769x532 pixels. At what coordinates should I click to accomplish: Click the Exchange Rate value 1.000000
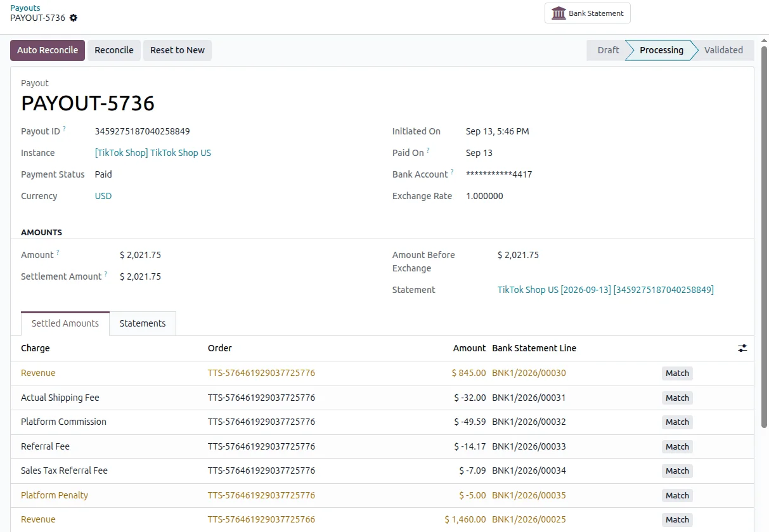[484, 196]
